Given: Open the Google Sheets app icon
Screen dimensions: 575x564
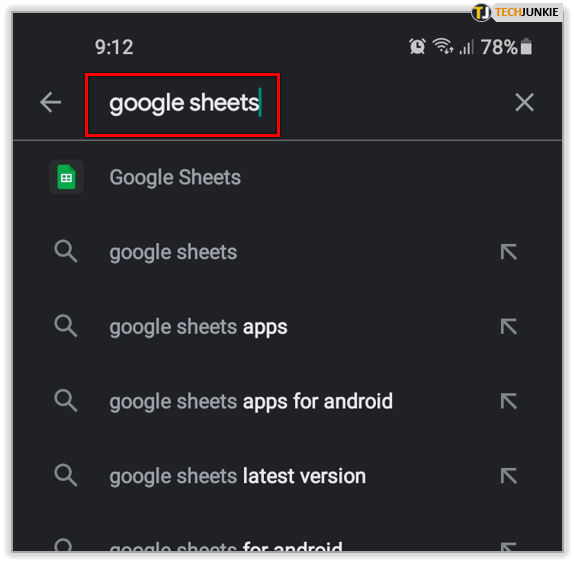Looking at the screenshot, I should (x=66, y=177).
